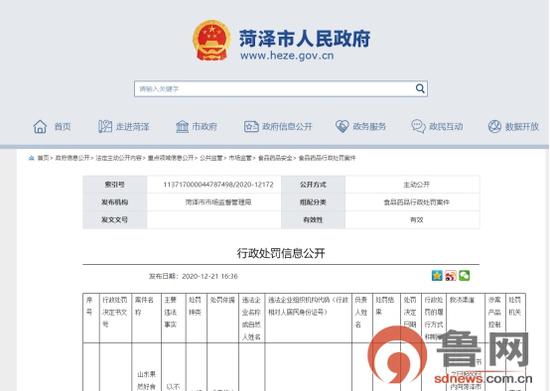Share via the Weibo icon
The width and height of the screenshot is (550, 391).
click(x=451, y=276)
